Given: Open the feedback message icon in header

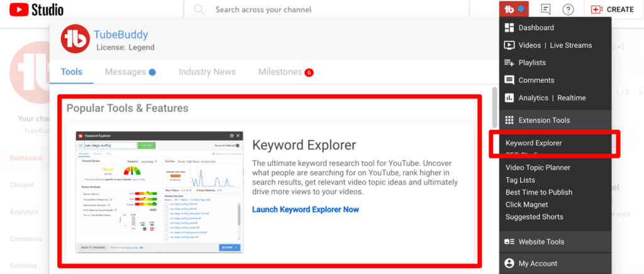Looking at the screenshot, I should 546,9.
